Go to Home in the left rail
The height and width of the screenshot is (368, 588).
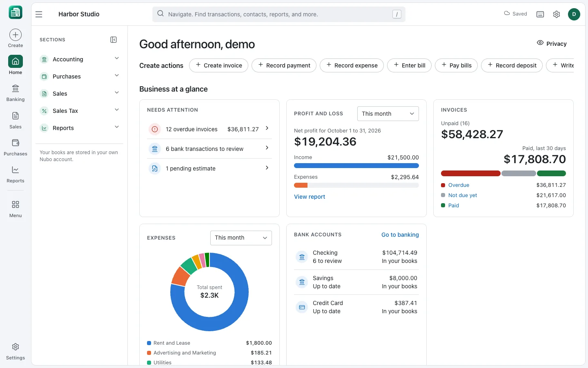[16, 65]
